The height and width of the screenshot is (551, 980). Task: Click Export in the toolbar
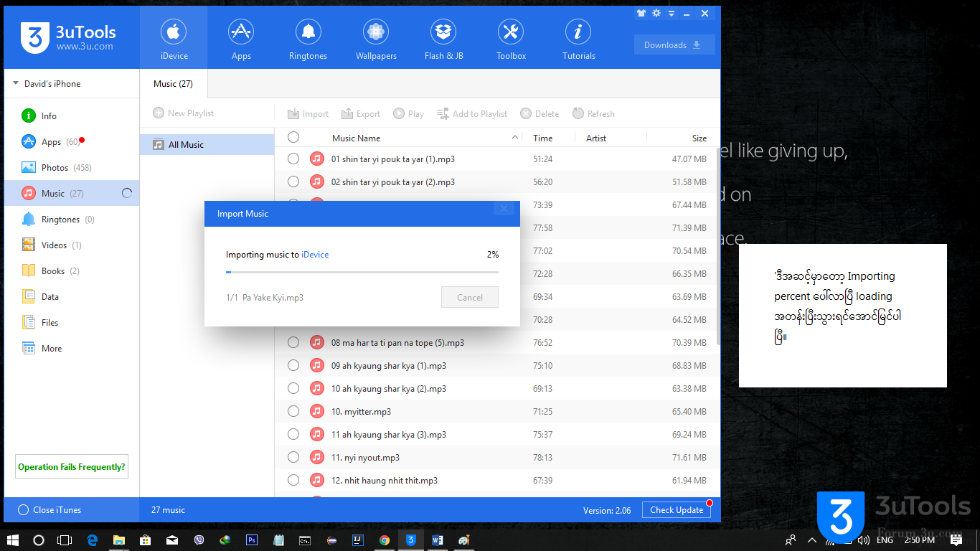pos(361,113)
